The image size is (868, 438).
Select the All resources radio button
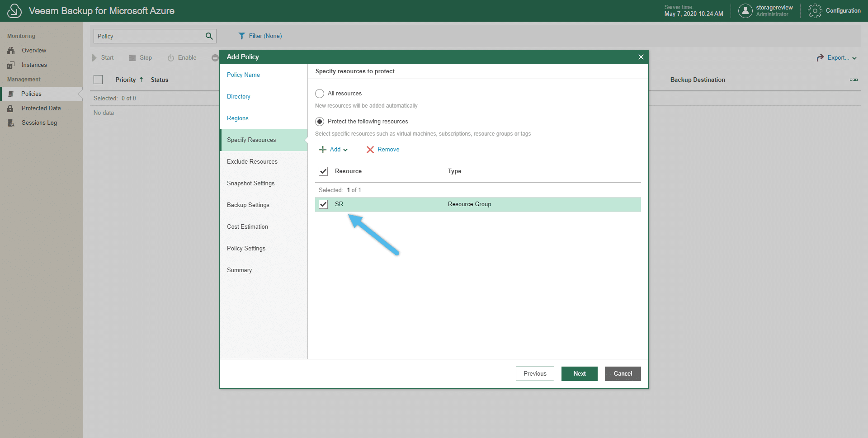point(320,94)
